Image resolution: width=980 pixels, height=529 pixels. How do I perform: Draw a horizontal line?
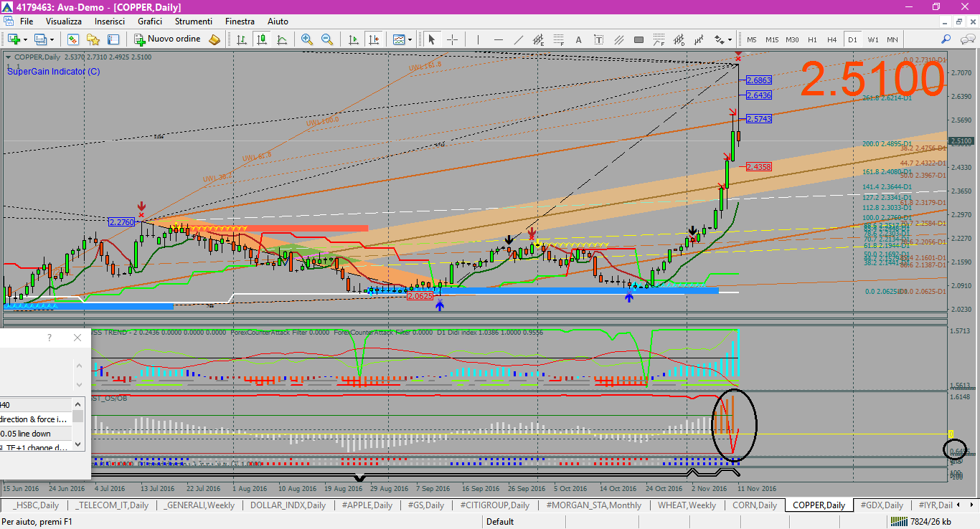(x=499, y=39)
